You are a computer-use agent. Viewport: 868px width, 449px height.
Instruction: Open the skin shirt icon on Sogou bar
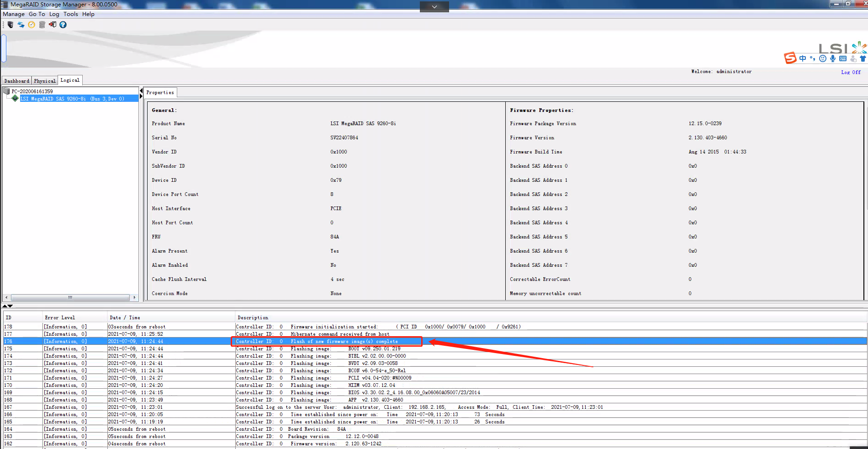coord(863,58)
